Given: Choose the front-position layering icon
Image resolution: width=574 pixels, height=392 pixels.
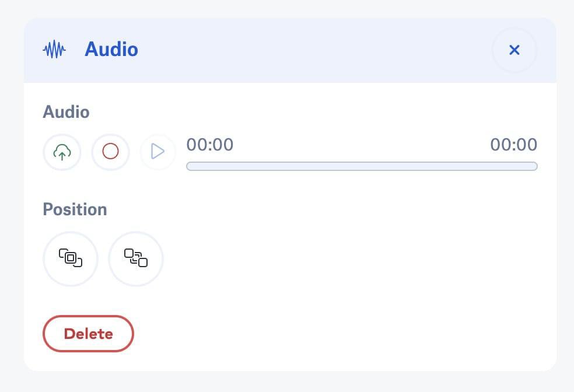Looking at the screenshot, I should (x=70, y=258).
